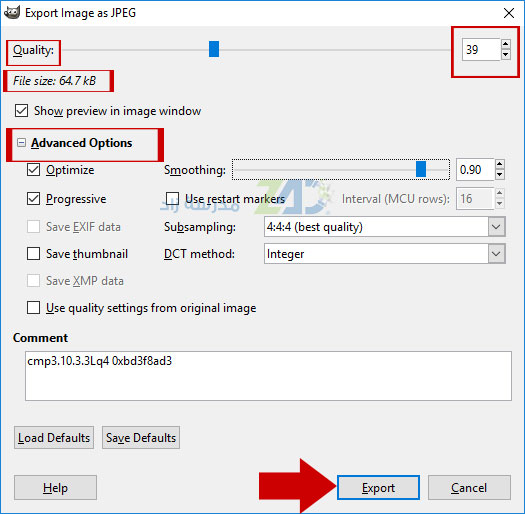525x514 pixels.
Task: Click the Smoothing slider handle
Action: [421, 169]
